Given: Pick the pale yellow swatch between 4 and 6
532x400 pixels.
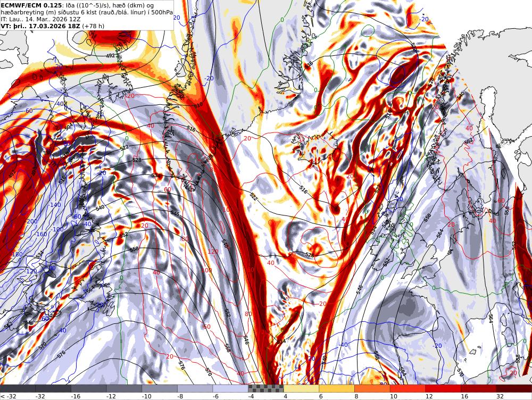Looking at the screenshot, I should tap(302, 388).
